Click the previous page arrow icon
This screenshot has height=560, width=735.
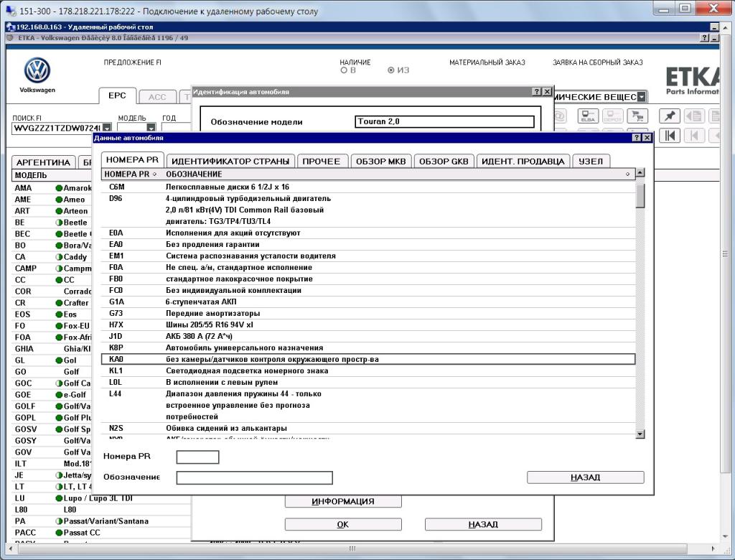695,136
